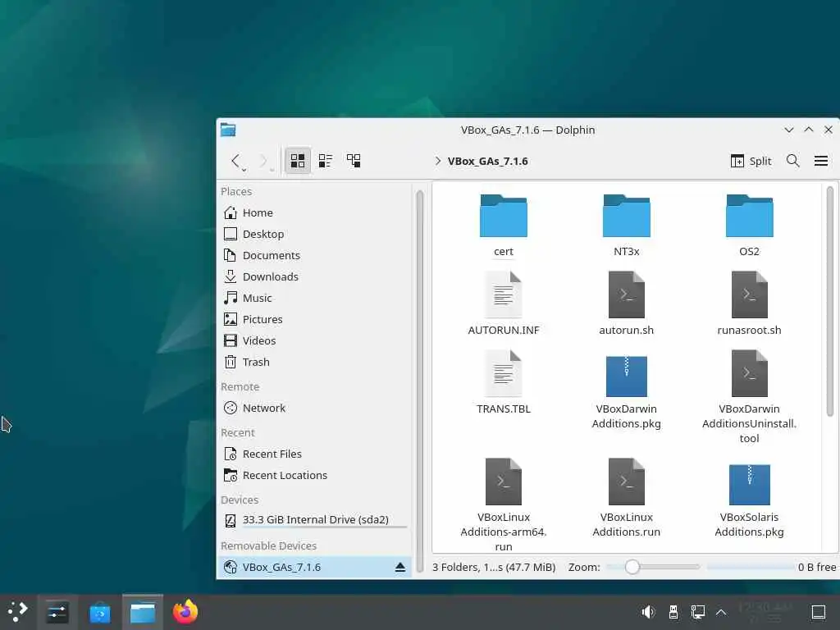Expand the breadcrumb path arrow
Screen dimensions: 840x630
point(438,161)
